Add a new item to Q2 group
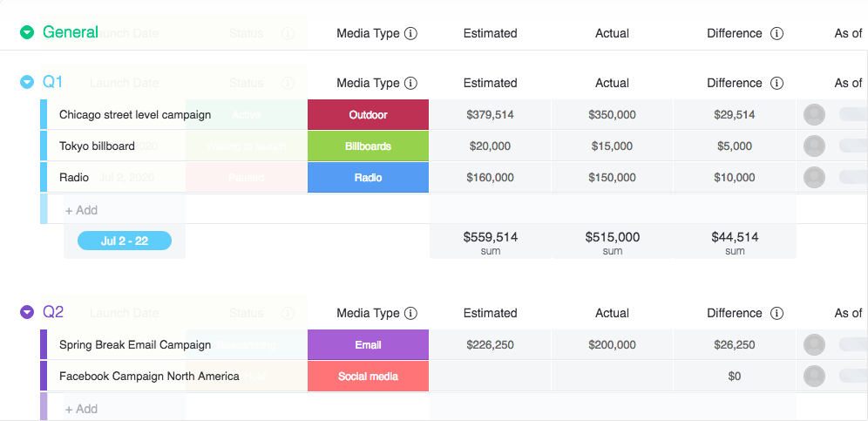This screenshot has height=421, width=868. coord(81,409)
